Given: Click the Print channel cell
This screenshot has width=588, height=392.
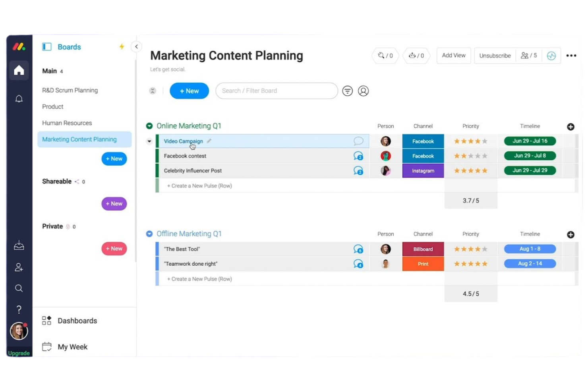Looking at the screenshot, I should pos(423,264).
